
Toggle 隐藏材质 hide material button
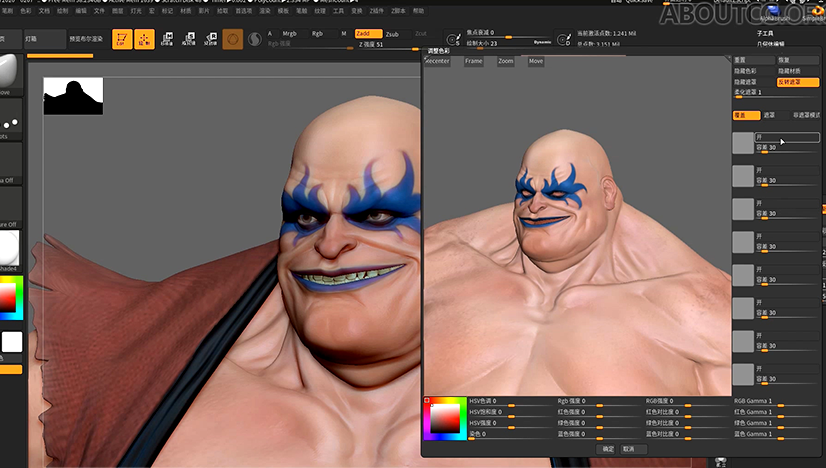798,71
